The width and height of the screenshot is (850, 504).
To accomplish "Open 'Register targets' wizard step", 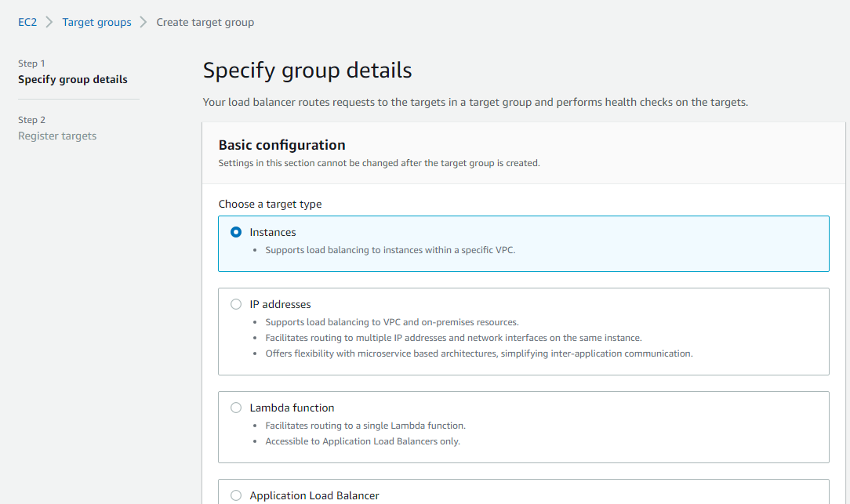I will click(57, 136).
